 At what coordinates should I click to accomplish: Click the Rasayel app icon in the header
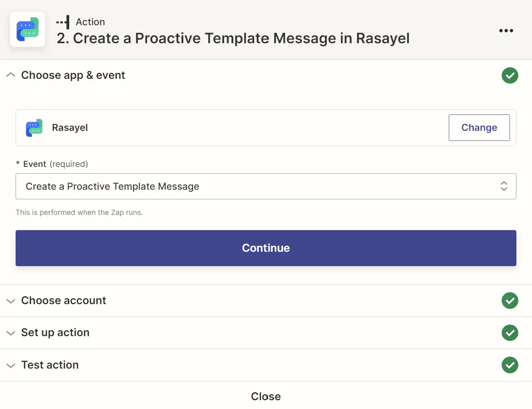pyautogui.click(x=27, y=29)
